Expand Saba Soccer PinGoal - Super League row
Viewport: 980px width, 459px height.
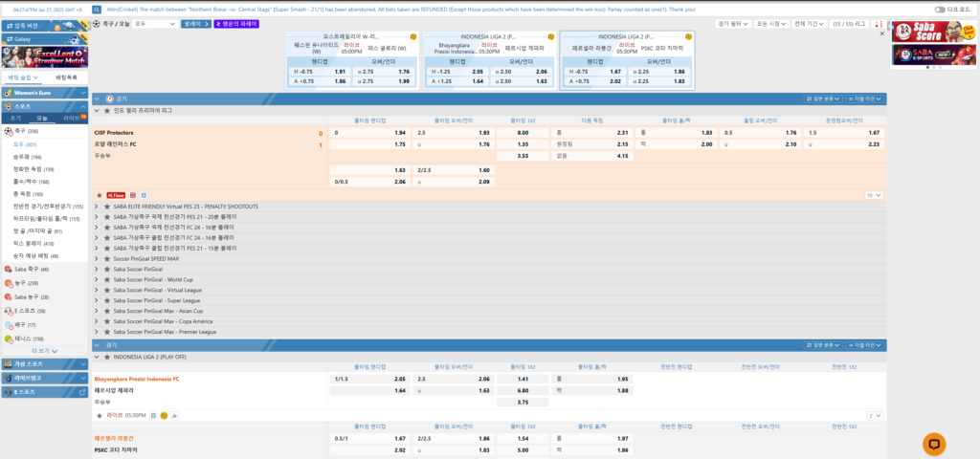[97, 300]
